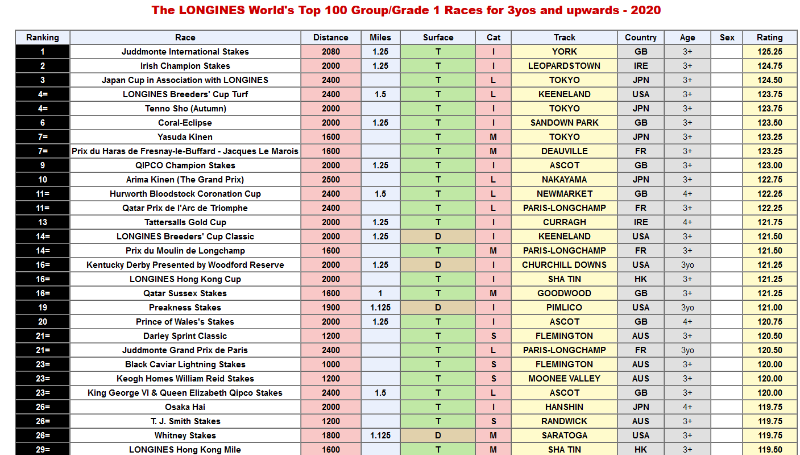The image size is (800, 455).
Task: Select the Sex column header
Action: tap(727, 37)
